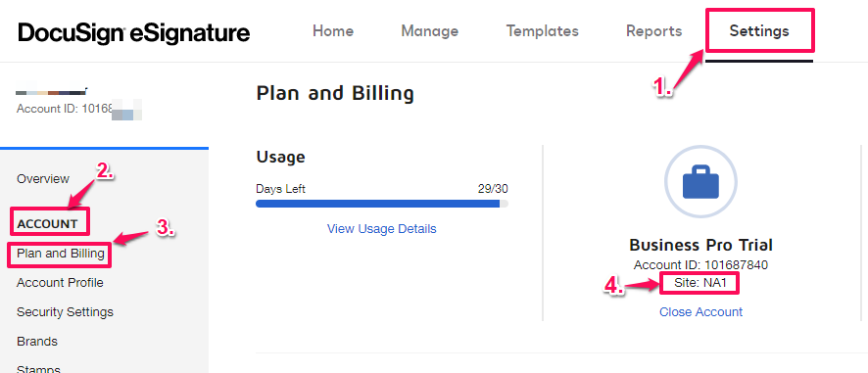Image resolution: width=868 pixels, height=373 pixels.
Task: Click the Business Pro Trial heading
Action: coord(700,245)
